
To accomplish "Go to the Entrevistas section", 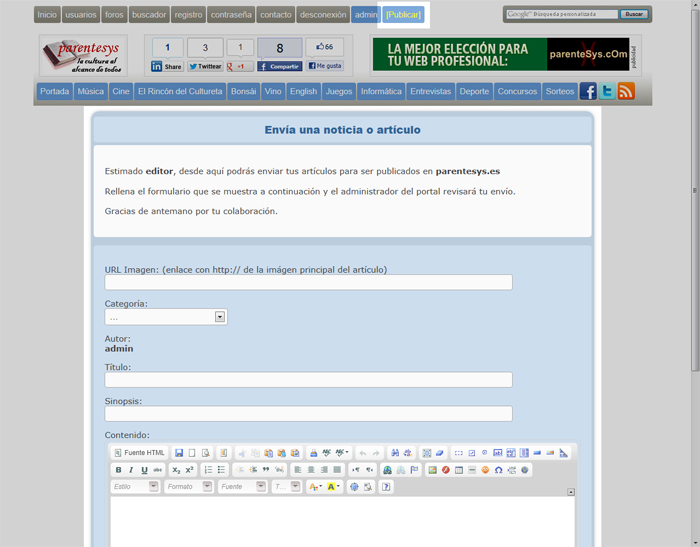I will pyautogui.click(x=430, y=91).
